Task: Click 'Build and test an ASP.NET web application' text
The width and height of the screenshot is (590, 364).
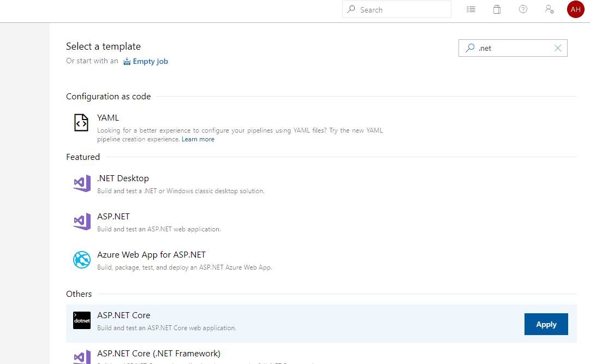Action: [x=159, y=229]
